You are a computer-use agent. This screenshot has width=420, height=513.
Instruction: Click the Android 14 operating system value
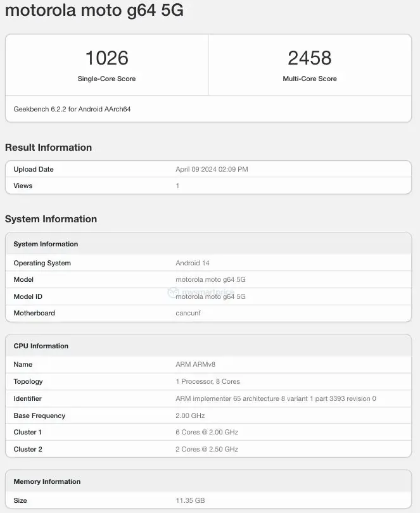coord(192,263)
